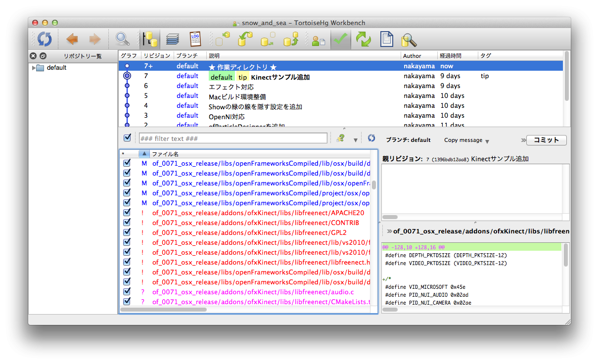Click the LOG clipboard icon
The height and width of the screenshot is (364, 599).
(x=195, y=39)
